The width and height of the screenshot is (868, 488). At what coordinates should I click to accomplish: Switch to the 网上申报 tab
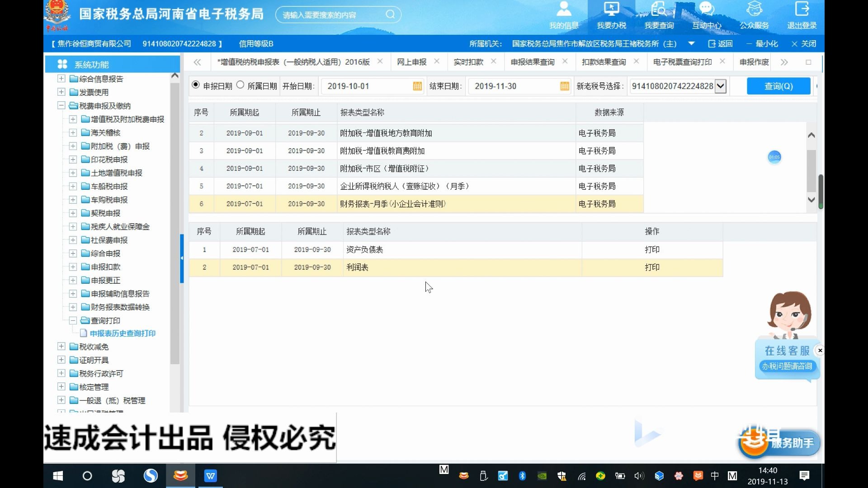pyautogui.click(x=411, y=62)
